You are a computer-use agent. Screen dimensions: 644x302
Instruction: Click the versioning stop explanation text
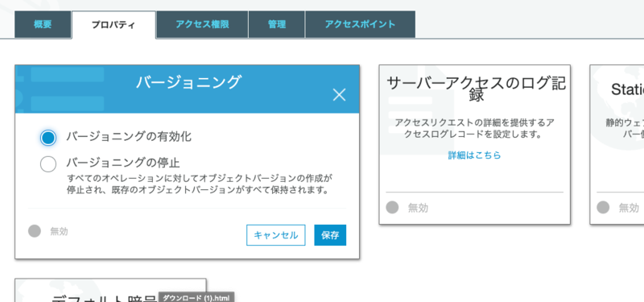click(x=200, y=184)
